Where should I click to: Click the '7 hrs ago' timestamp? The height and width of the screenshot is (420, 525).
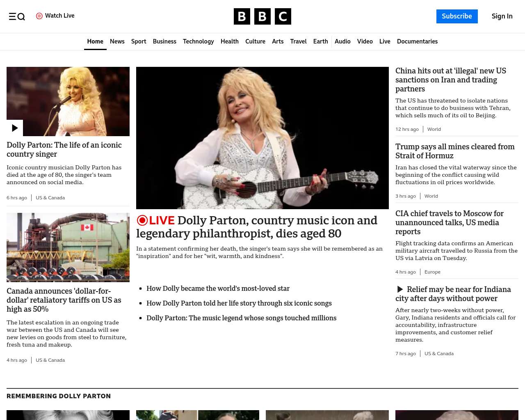406,354
